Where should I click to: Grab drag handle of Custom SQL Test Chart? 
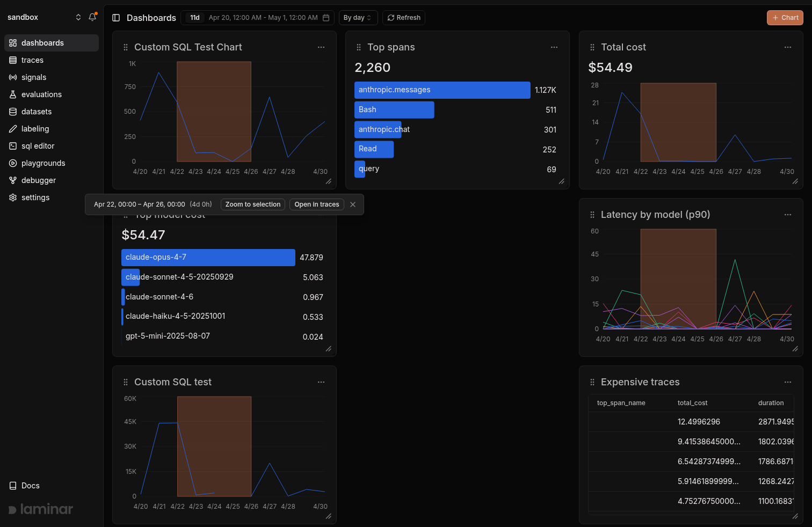(x=126, y=47)
